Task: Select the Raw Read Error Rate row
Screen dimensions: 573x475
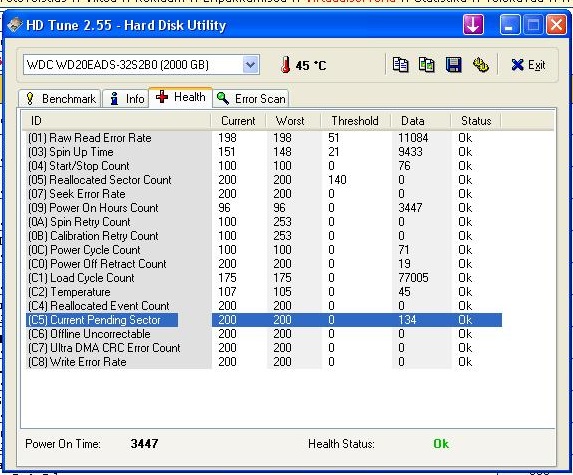Action: [263, 138]
